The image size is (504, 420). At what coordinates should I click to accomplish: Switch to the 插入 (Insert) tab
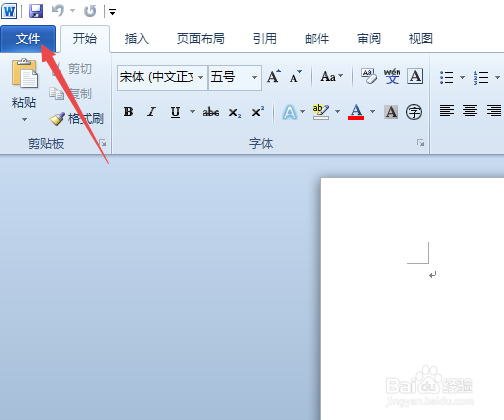pos(136,39)
